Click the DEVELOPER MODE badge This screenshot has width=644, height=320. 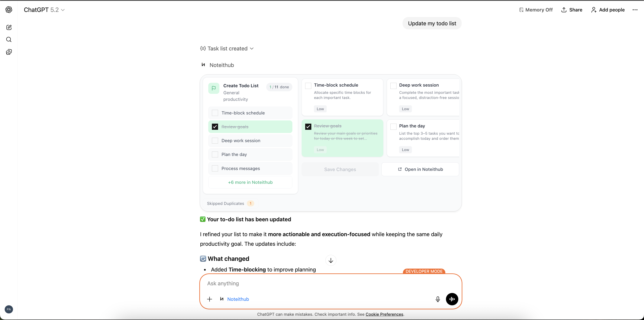[424, 271]
